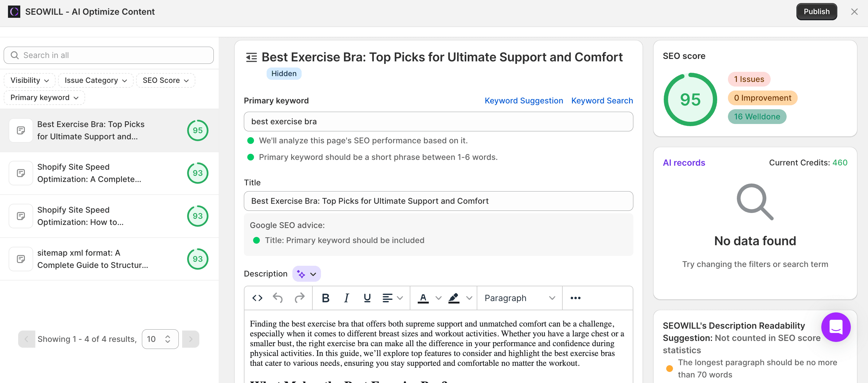
Task: Open the purple chat support bubble
Action: click(x=836, y=327)
